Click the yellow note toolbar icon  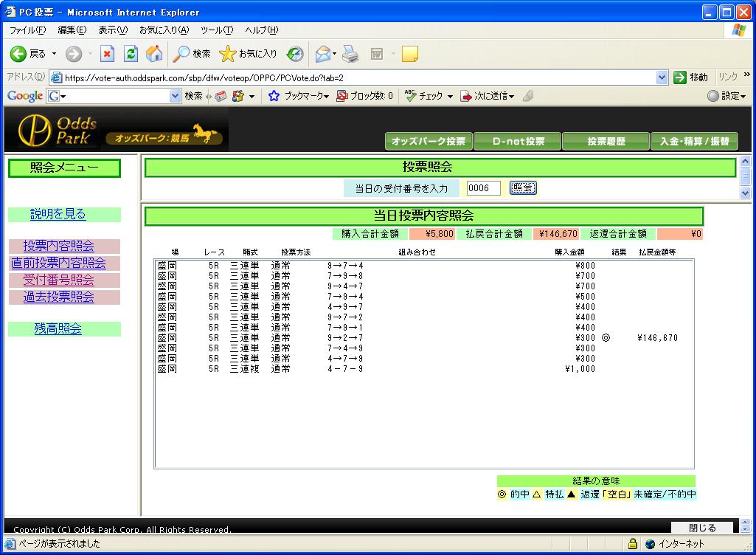point(409,54)
